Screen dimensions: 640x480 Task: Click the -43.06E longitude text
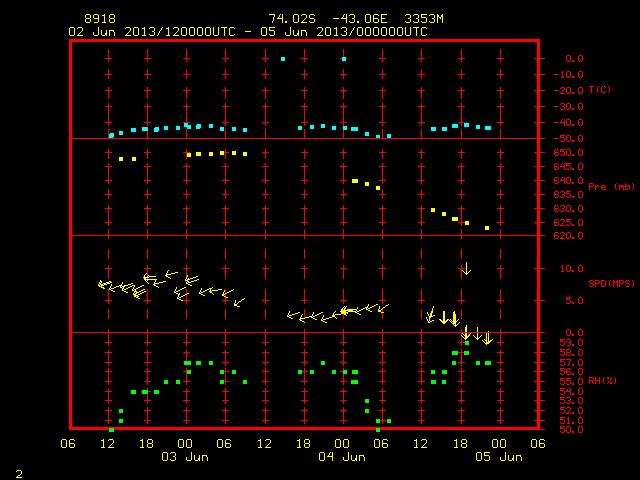pos(360,19)
